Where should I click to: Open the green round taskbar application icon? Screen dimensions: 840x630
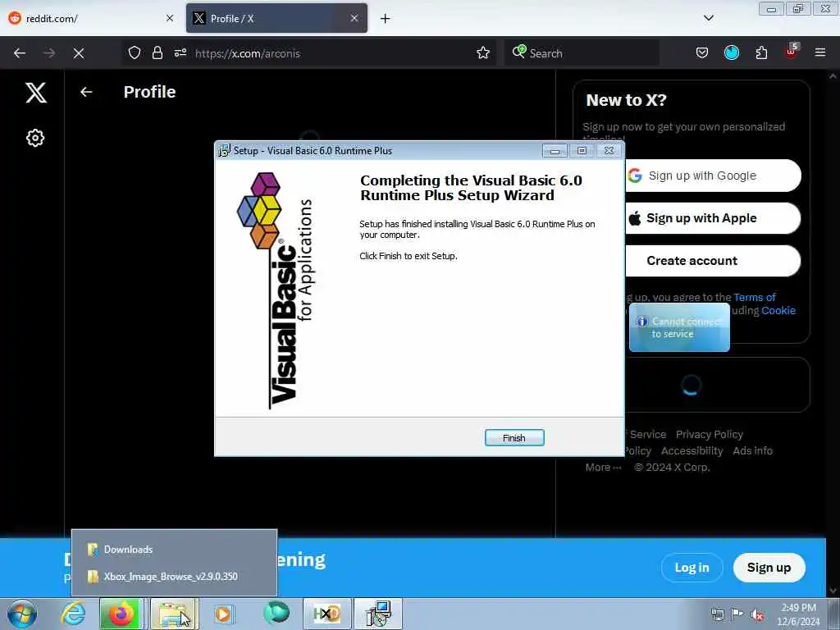coord(276,613)
